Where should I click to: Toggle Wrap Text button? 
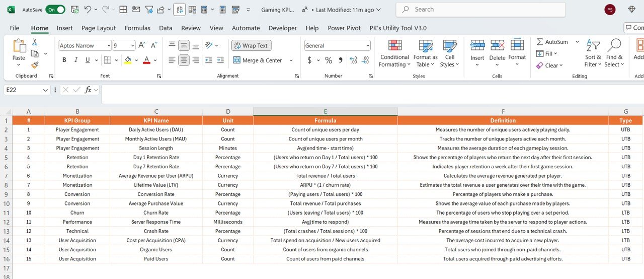[252, 45]
